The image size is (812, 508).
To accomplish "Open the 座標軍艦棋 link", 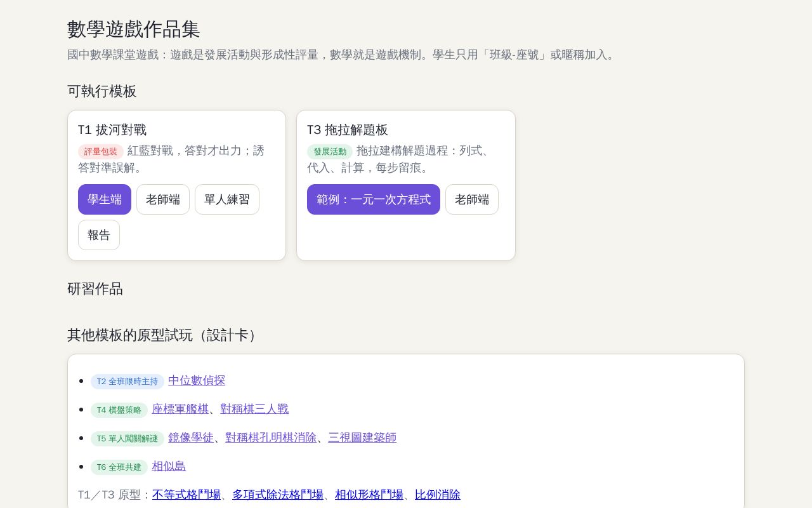I will point(180,409).
